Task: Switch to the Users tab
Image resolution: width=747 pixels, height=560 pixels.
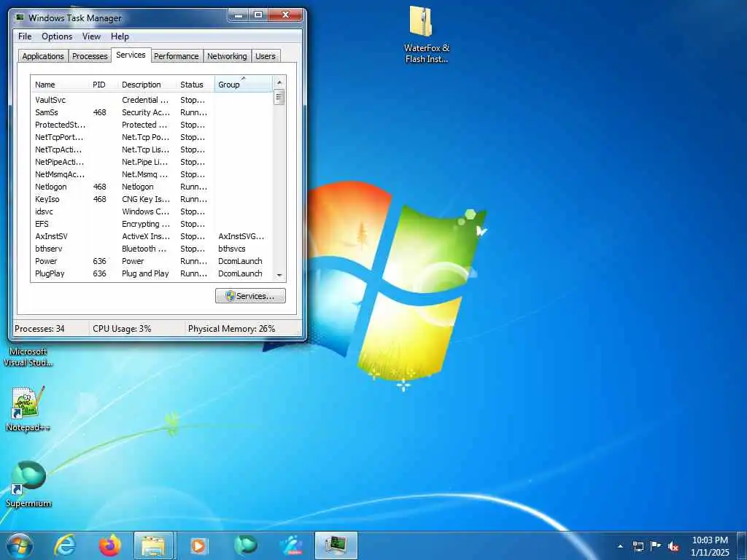Action: click(266, 56)
